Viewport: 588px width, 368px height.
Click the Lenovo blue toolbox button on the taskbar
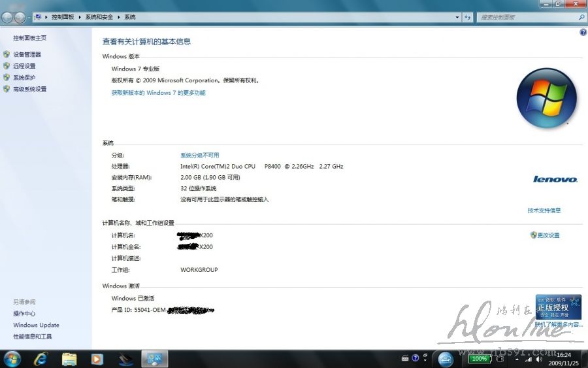click(445, 359)
